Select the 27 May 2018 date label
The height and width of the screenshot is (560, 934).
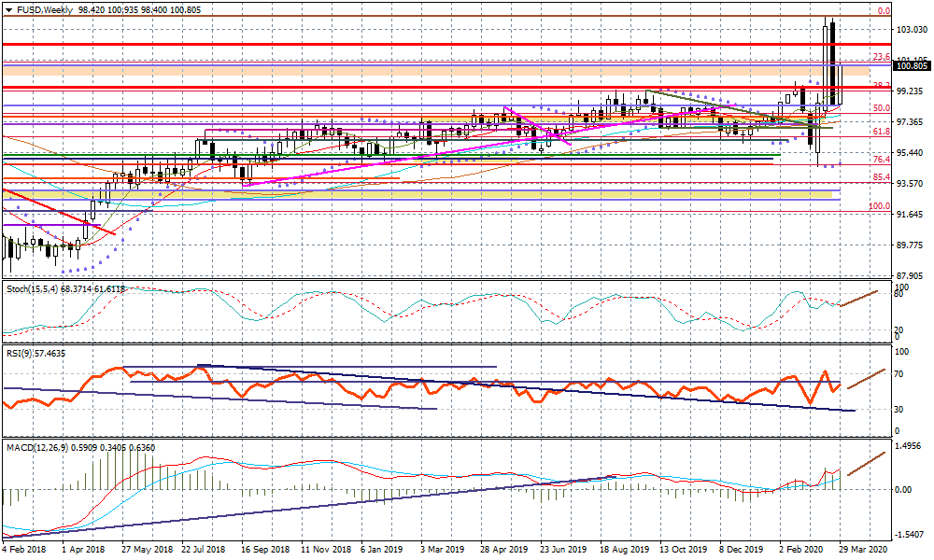pos(148,550)
